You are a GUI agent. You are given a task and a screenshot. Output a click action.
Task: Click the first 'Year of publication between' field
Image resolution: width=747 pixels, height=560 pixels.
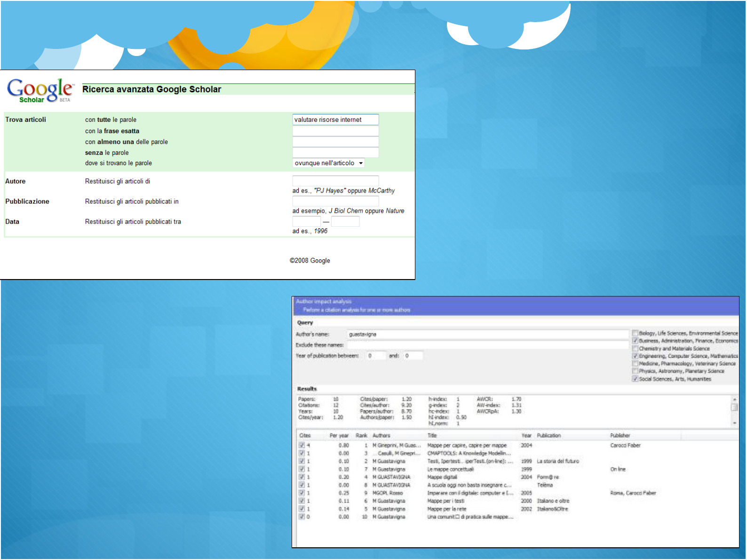[376, 356]
